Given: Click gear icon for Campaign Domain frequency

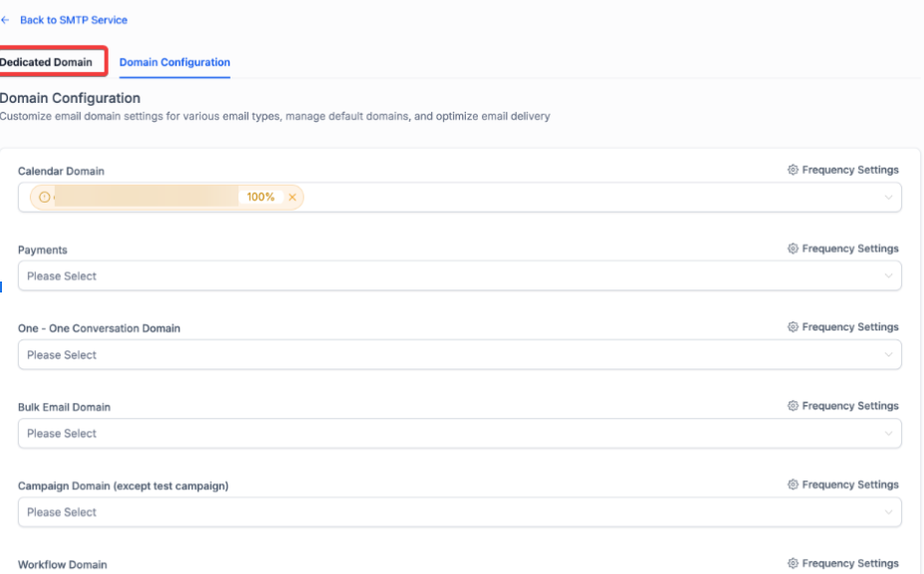Looking at the screenshot, I should tap(792, 485).
